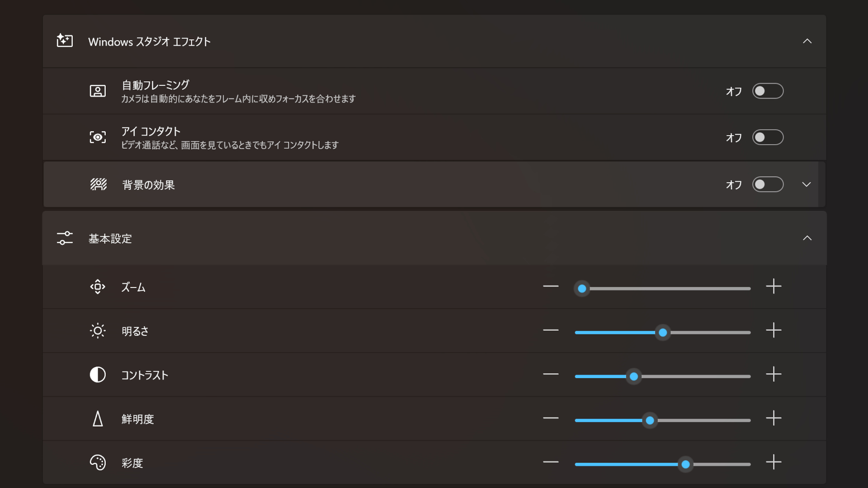The height and width of the screenshot is (488, 868).
Task: Increase zoom with the plus button
Action: 774,286
